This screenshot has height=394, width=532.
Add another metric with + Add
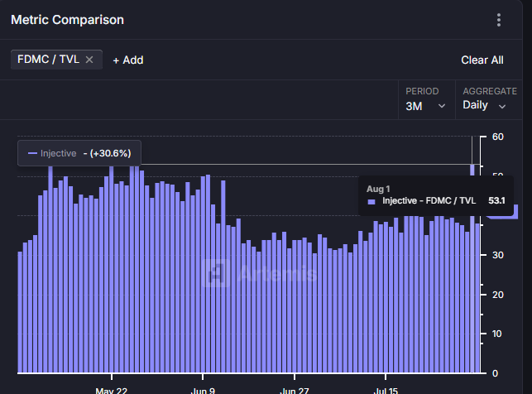[128, 60]
